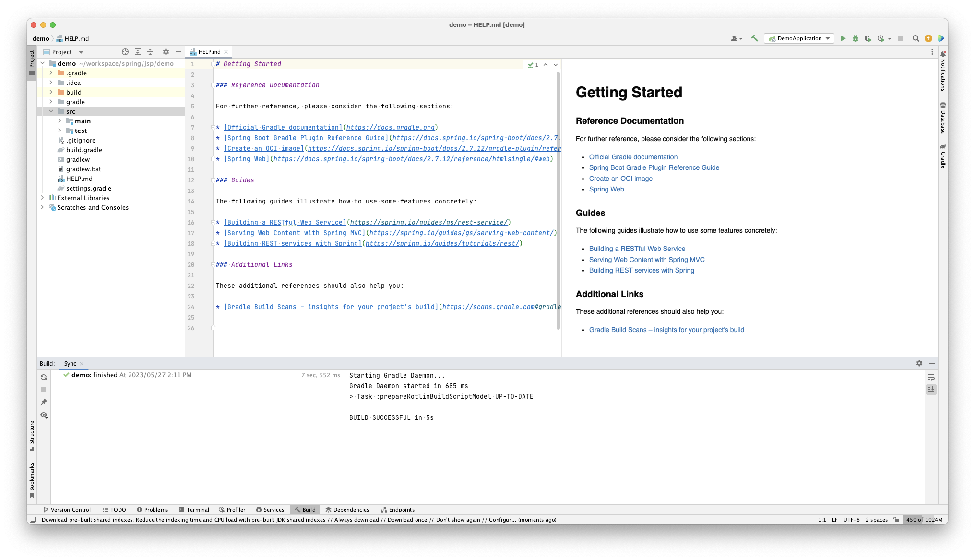Toggle the build view eye filter icon
This screenshot has height=560, width=975.
(44, 415)
